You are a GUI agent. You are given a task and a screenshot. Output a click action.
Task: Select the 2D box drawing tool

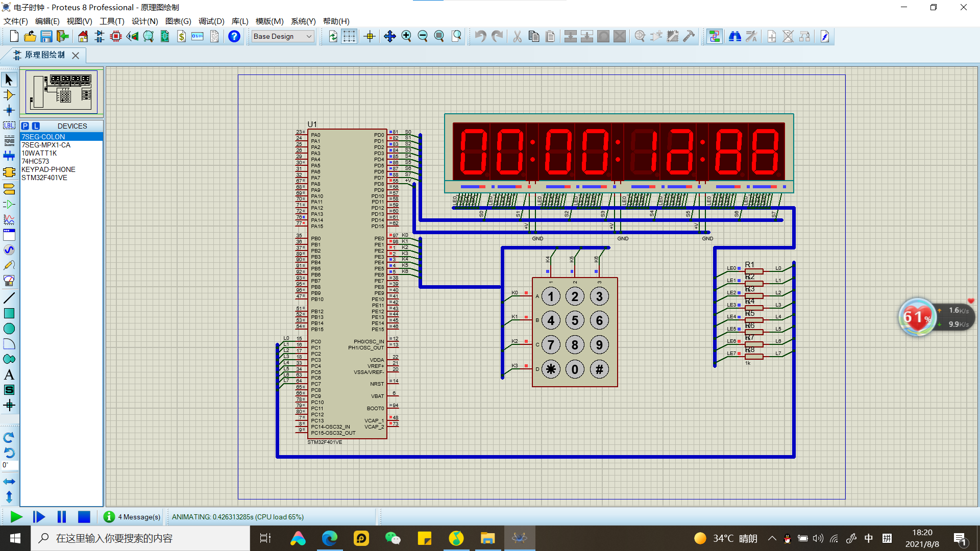click(9, 313)
